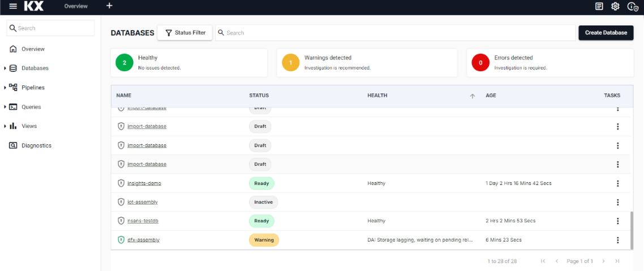644x271 pixels.
Task: Go to first page arrow
Action: coord(543,261)
